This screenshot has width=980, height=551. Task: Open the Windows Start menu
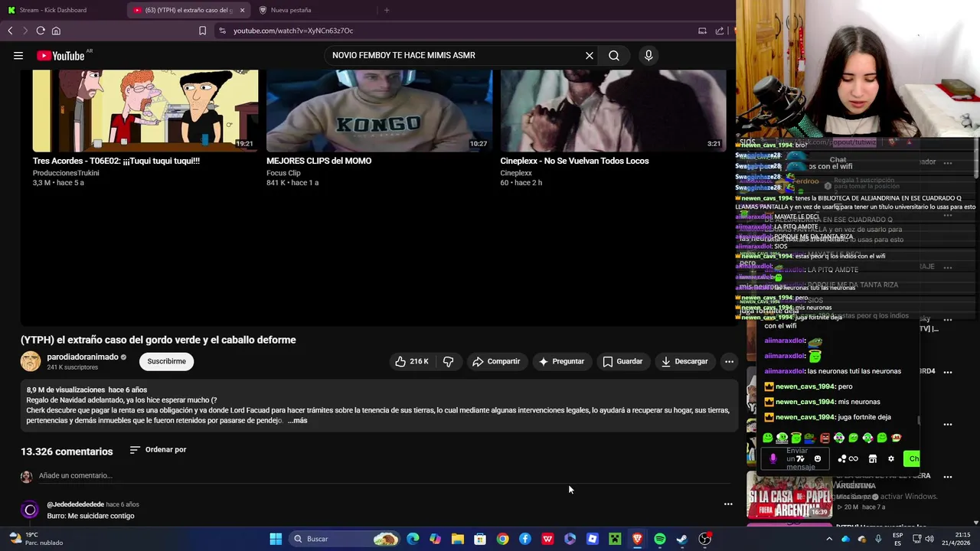point(276,539)
